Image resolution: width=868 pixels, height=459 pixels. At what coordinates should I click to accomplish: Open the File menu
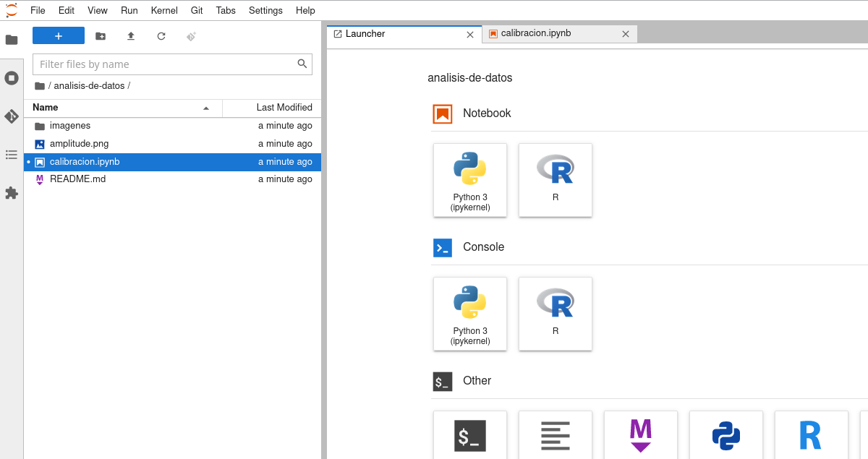click(38, 10)
